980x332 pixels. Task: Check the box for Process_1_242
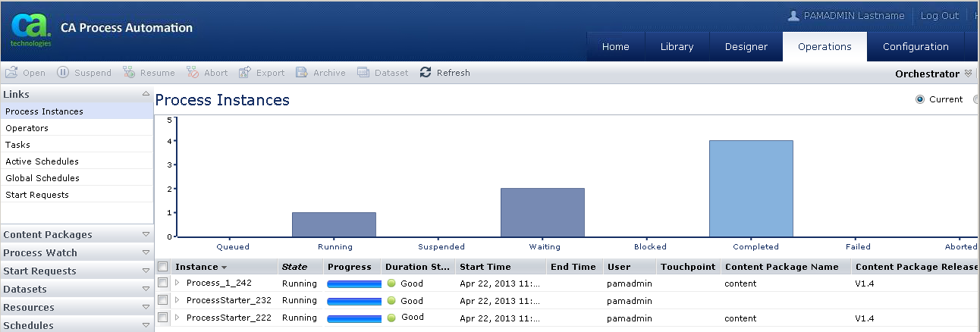(162, 283)
